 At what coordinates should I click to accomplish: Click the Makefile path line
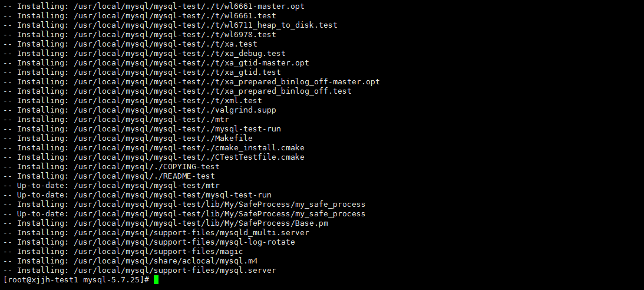coord(128,139)
